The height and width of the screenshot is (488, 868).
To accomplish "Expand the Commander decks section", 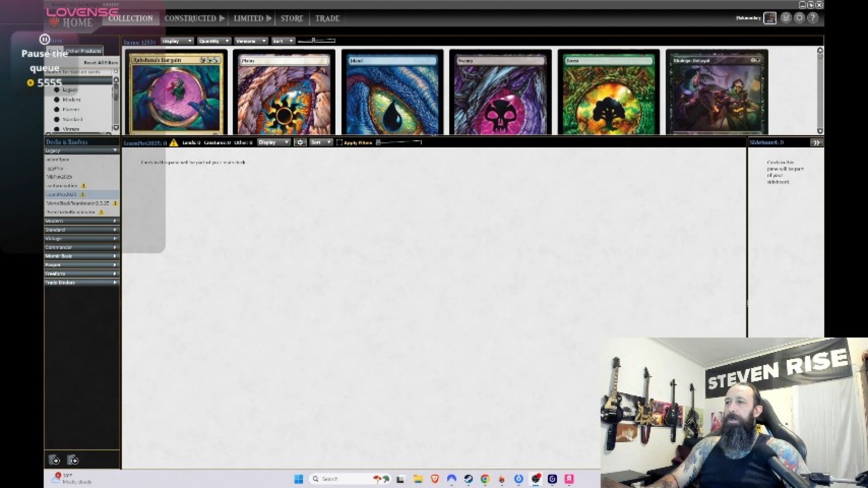I will [80, 247].
